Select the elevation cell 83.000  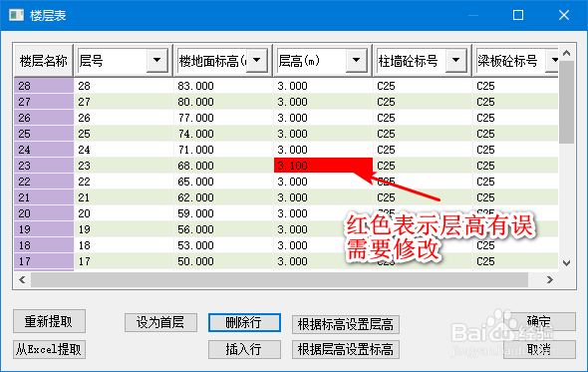(223, 86)
